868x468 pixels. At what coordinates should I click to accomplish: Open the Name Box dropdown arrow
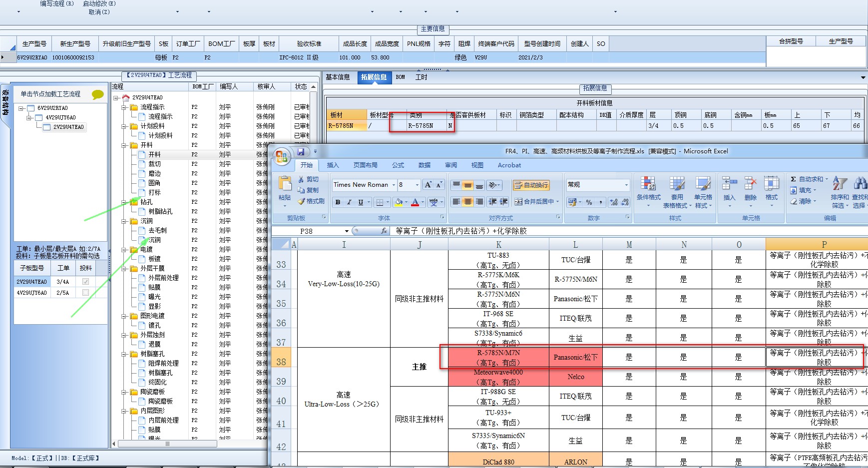[x=347, y=231]
